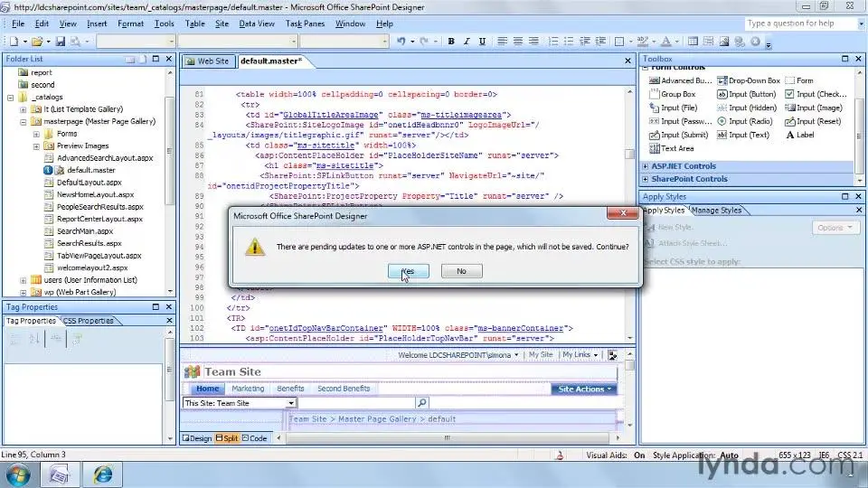868x488 pixels.
Task: Click Yes in the warning dialog
Action: point(408,271)
